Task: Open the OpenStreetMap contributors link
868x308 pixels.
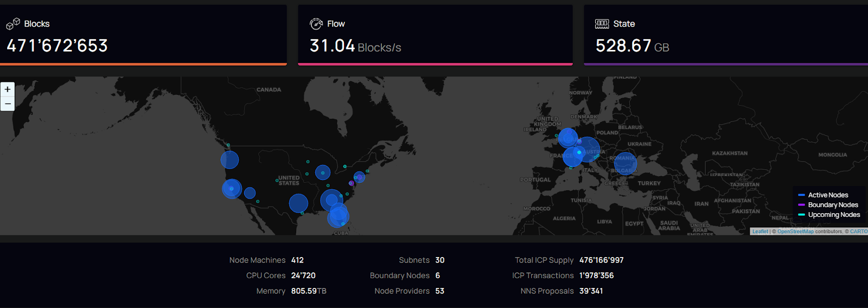Action: pos(795,232)
